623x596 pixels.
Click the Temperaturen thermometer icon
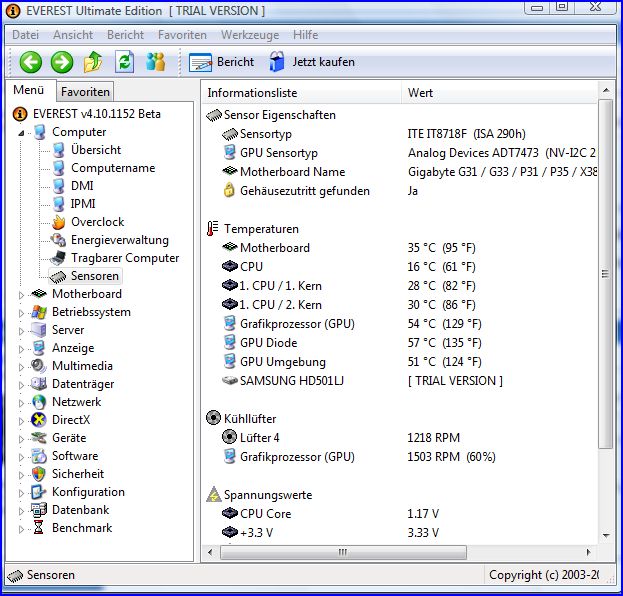(x=213, y=229)
